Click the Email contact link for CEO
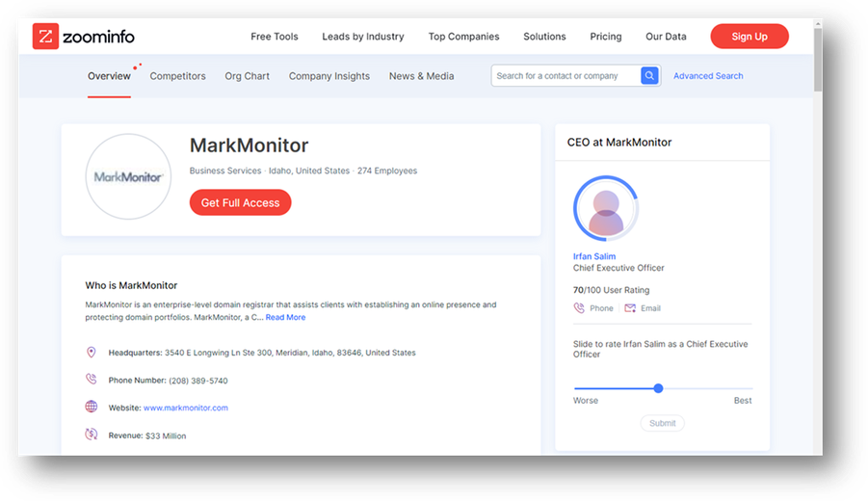 pyautogui.click(x=650, y=308)
